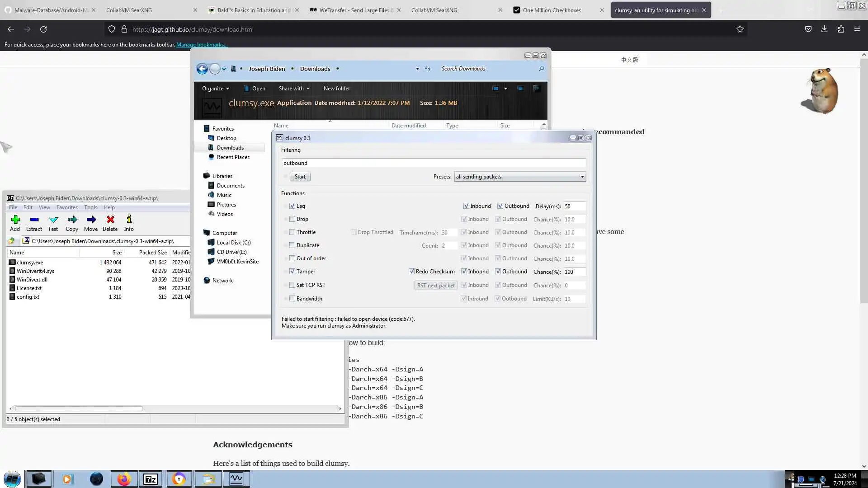Click the Manage bookmarks link
Viewport: 868px width, 488px height.
pyautogui.click(x=202, y=45)
